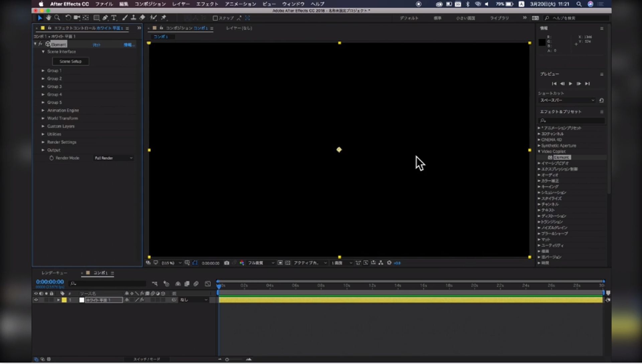The width and height of the screenshot is (642, 364).
Task: Activate the Horizontal Type tool
Action: tap(114, 18)
